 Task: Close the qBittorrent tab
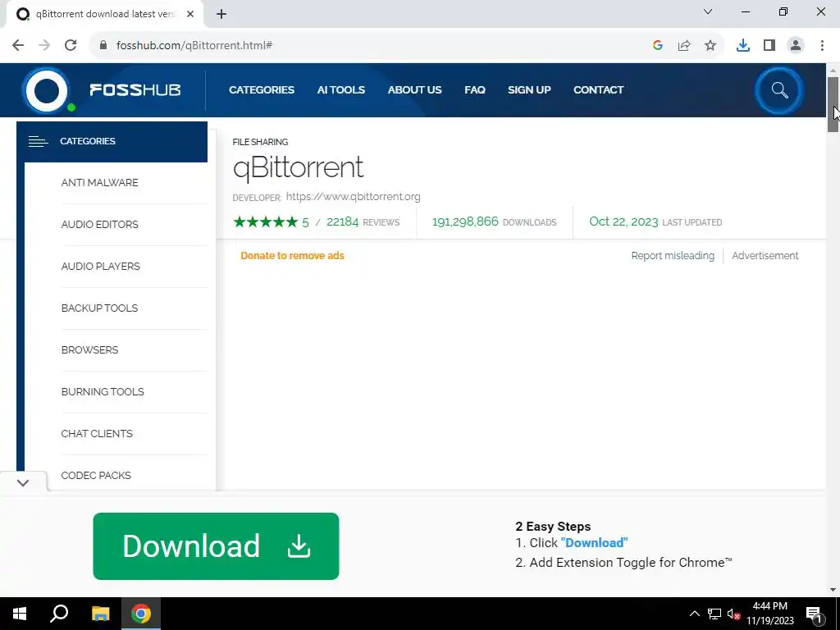click(190, 15)
